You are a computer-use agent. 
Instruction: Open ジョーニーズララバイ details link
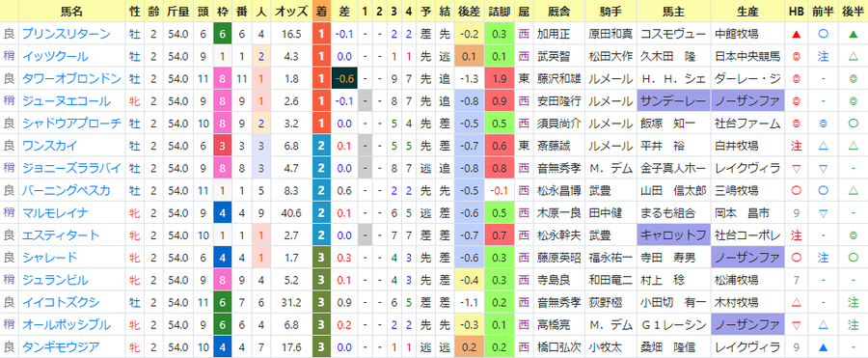point(71,168)
